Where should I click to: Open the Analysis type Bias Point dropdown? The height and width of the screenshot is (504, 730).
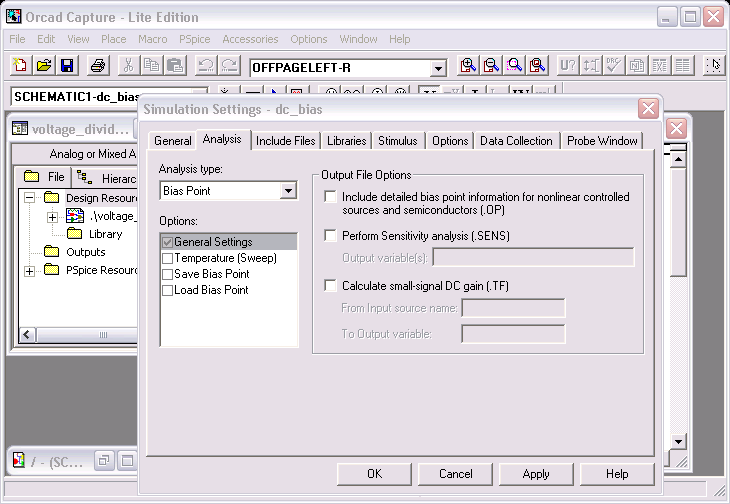(x=288, y=191)
